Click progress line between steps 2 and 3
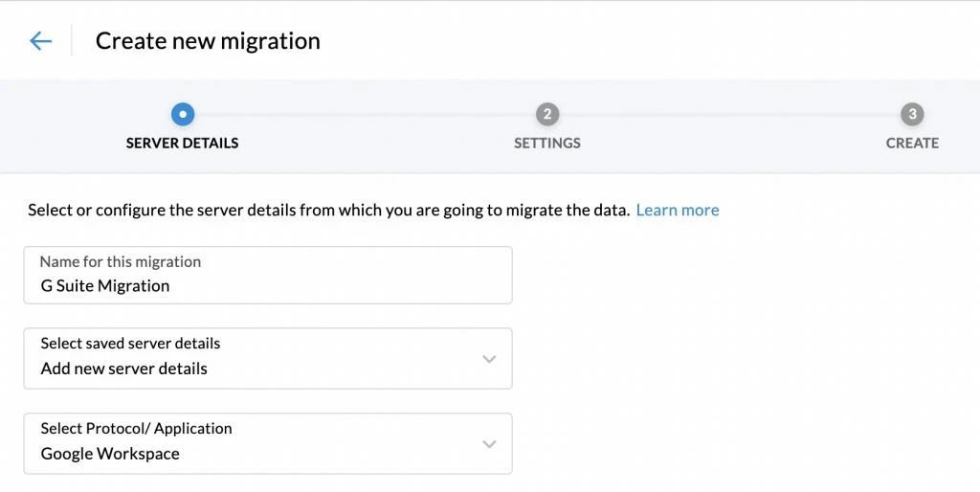Screen dimensions: 980x492 point(727,115)
